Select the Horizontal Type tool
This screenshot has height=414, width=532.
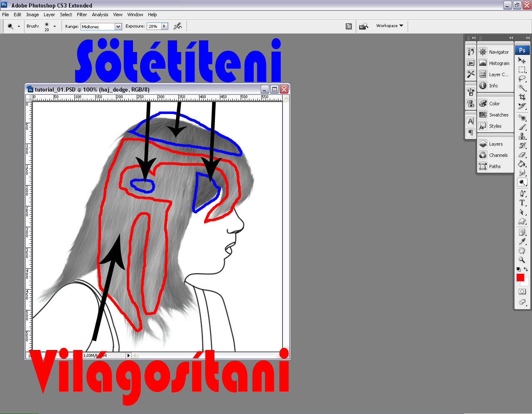[522, 203]
